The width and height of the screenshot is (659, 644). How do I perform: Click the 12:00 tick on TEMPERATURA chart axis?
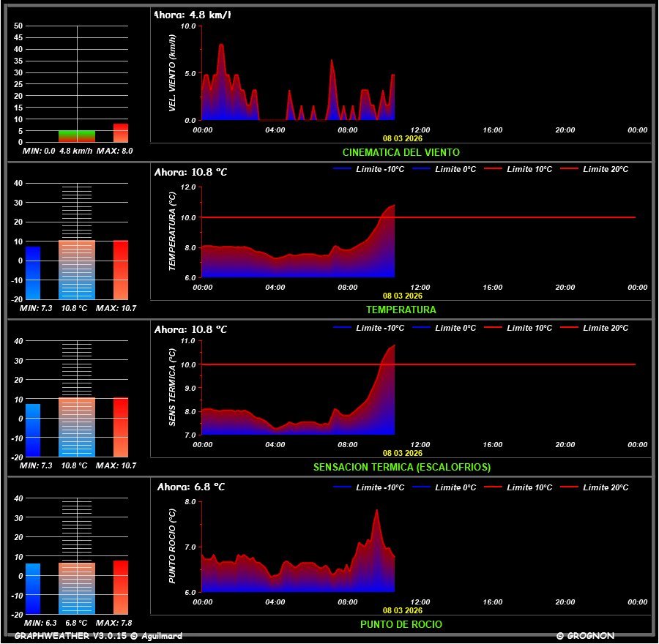(420, 288)
